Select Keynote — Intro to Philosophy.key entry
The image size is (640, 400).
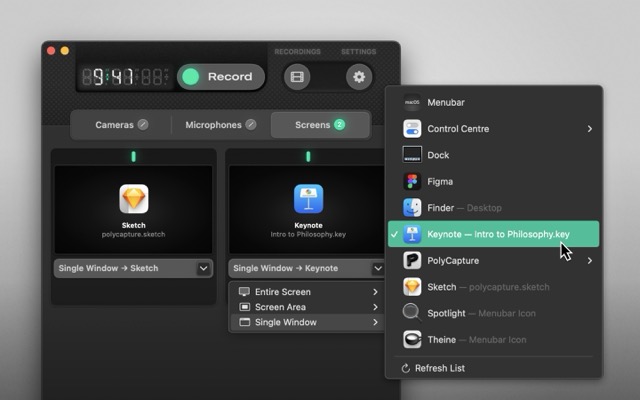[493, 234]
